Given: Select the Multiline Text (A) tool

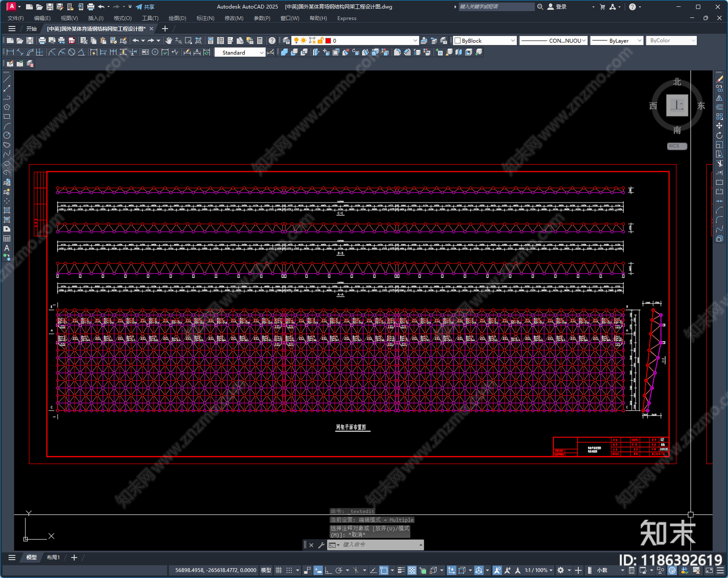Looking at the screenshot, I should pyautogui.click(x=7, y=248).
